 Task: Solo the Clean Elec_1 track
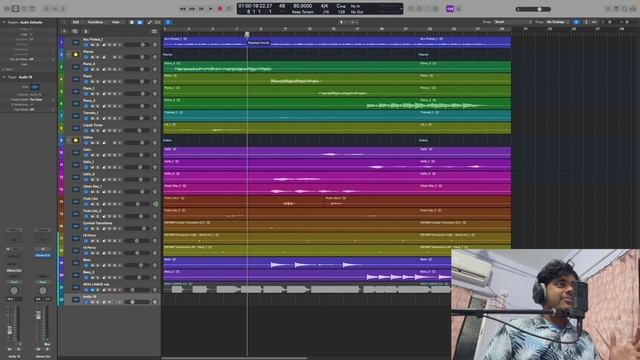pyautogui.click(x=98, y=192)
